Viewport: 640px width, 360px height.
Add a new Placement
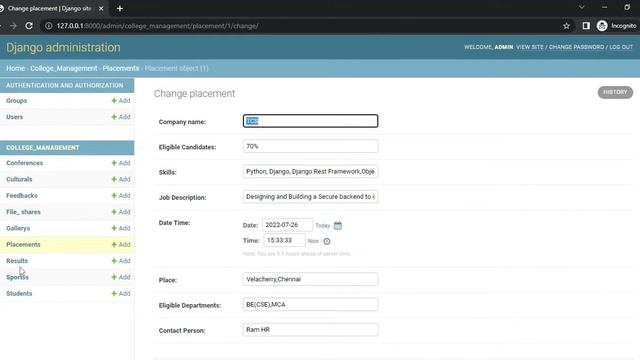(121, 244)
